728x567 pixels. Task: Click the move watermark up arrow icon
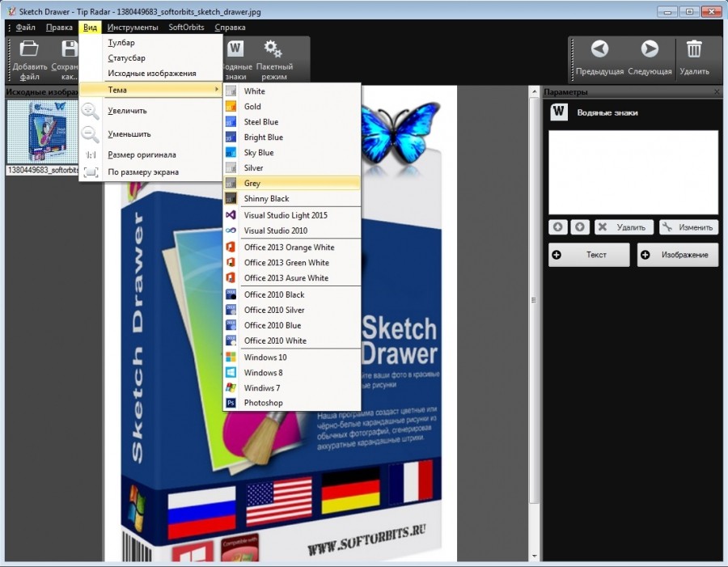[x=557, y=226]
